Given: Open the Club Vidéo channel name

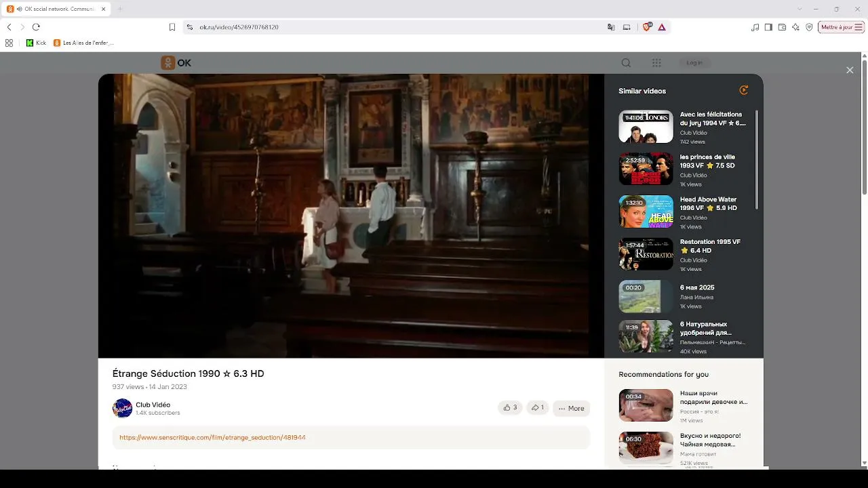Looking at the screenshot, I should (153, 405).
